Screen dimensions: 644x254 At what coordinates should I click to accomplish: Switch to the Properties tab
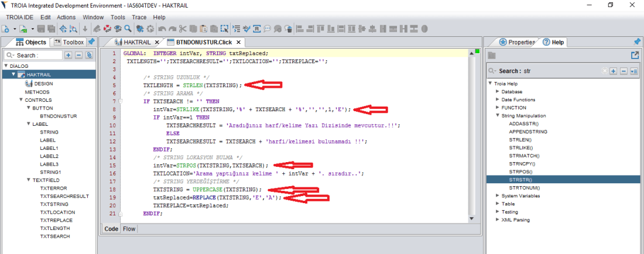coord(517,42)
